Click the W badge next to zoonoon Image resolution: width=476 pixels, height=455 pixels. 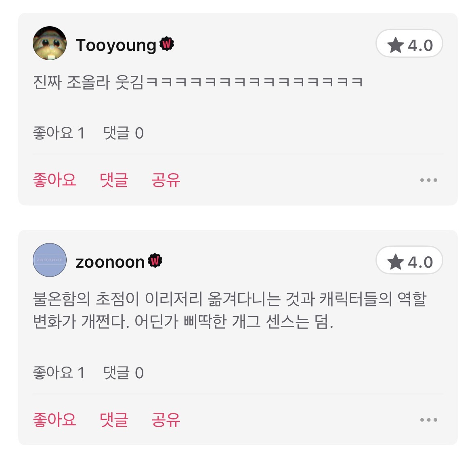coord(154,261)
